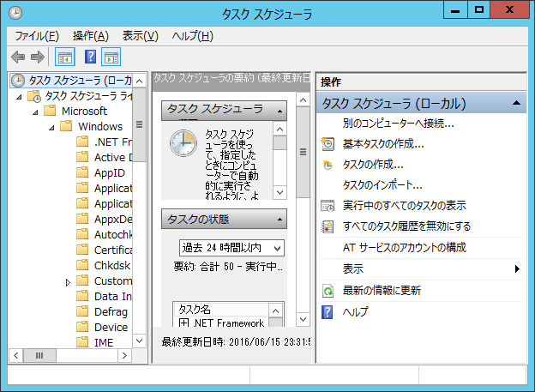The width and height of the screenshot is (535, 392).
Task: Toggle the console tree pane icon
Action: (x=65, y=57)
